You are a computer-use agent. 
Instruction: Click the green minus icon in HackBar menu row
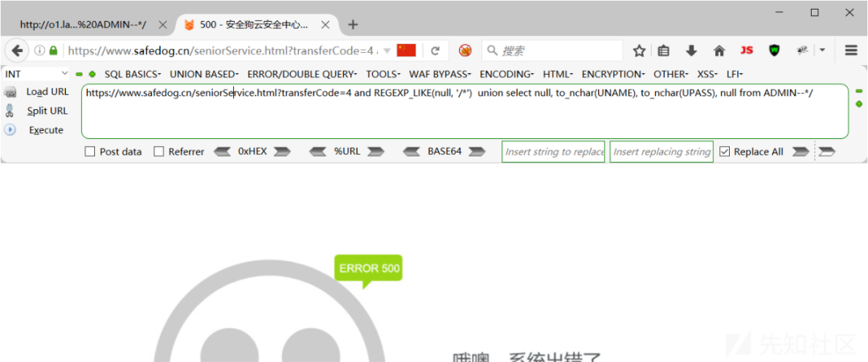pyautogui.click(x=79, y=74)
